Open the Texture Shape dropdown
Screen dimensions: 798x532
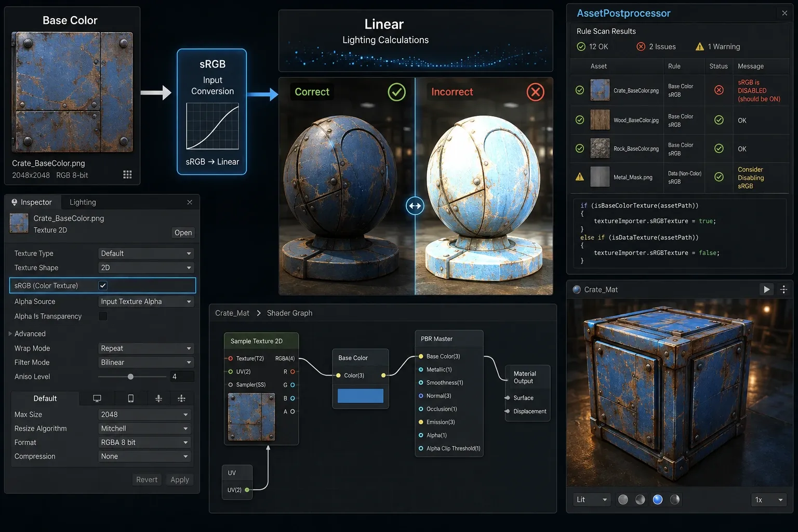pyautogui.click(x=146, y=268)
